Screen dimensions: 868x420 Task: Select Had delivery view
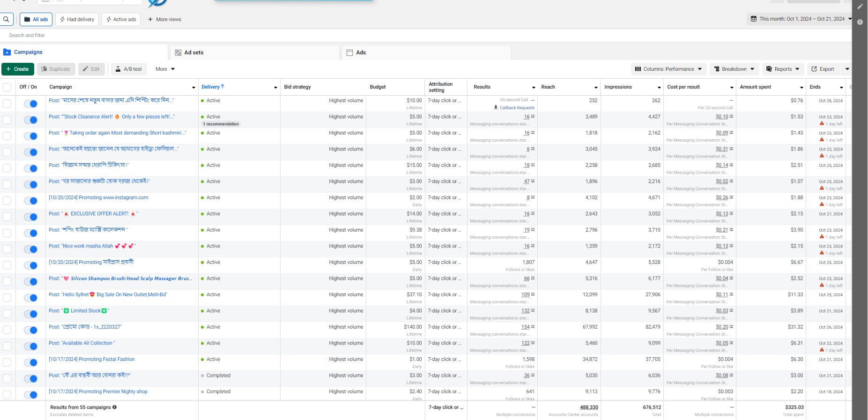(77, 19)
